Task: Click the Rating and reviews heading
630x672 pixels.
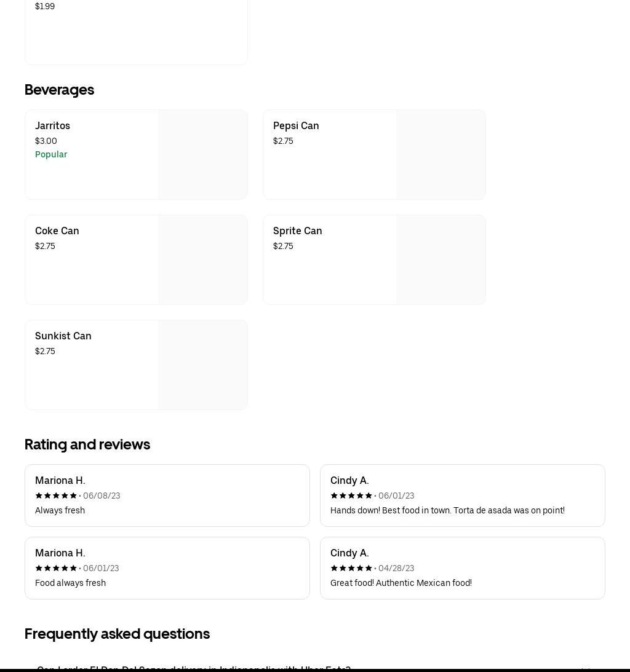Action: tap(87, 445)
